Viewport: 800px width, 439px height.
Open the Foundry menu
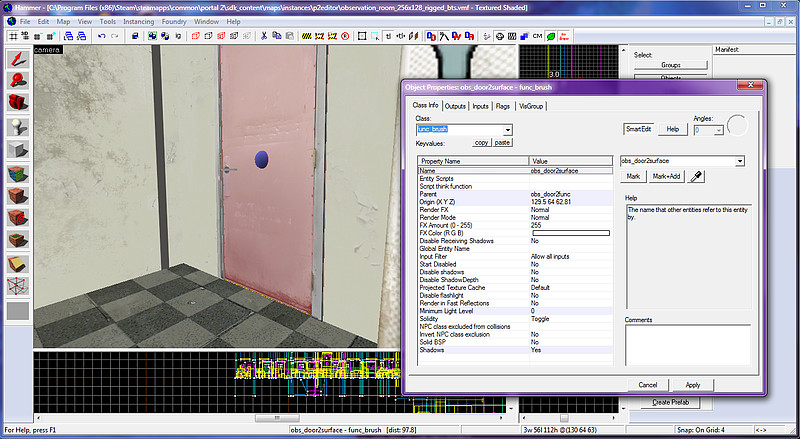tap(174, 21)
